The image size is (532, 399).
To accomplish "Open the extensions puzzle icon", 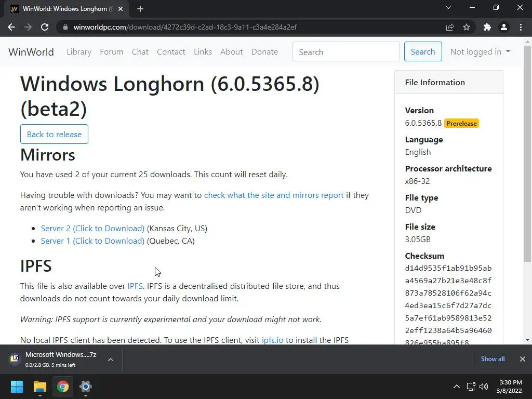I will (x=487, y=27).
